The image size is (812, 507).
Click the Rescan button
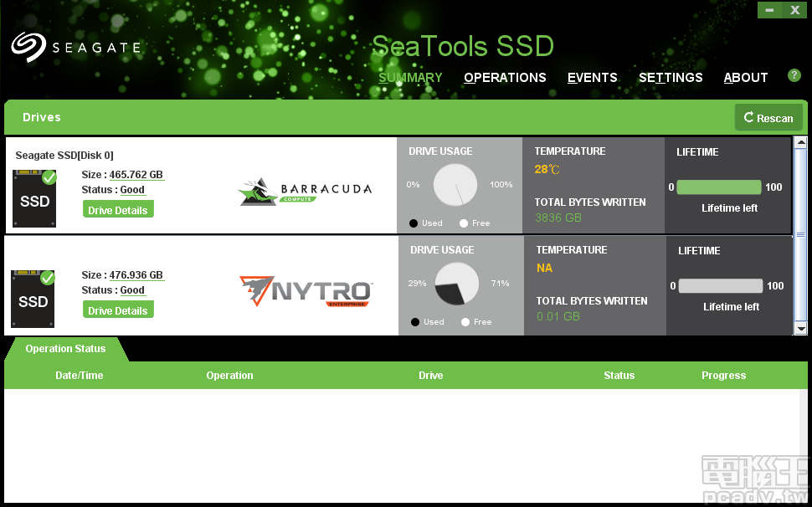768,117
